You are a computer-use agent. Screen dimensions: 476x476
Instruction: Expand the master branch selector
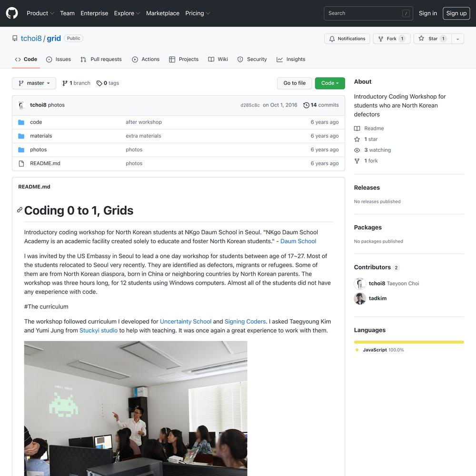pyautogui.click(x=34, y=83)
